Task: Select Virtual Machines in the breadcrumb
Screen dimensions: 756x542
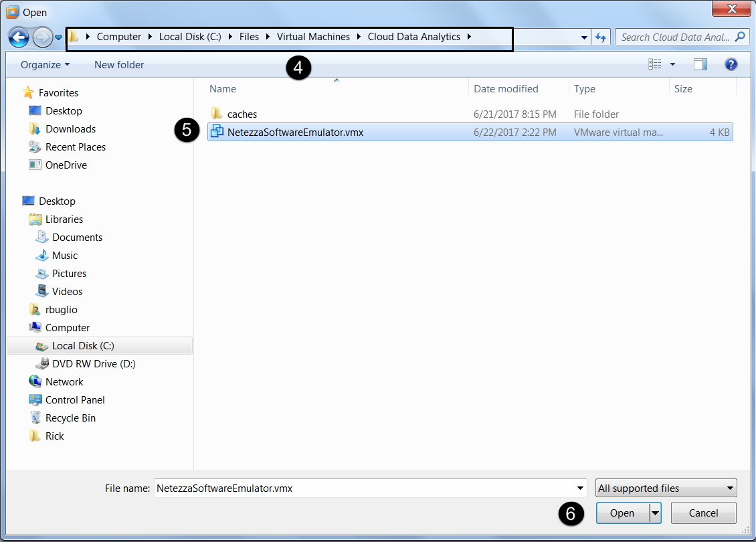Action: 313,37
